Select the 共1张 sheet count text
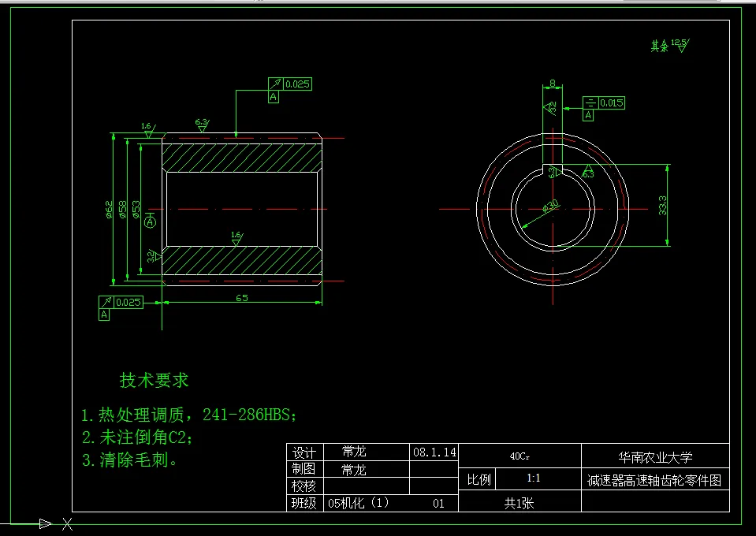This screenshot has height=536, width=756. click(x=520, y=503)
